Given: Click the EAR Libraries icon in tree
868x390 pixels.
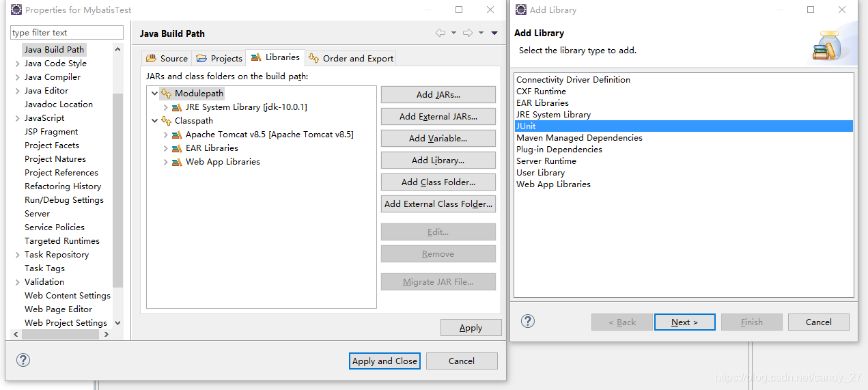Looking at the screenshot, I should 177,148.
